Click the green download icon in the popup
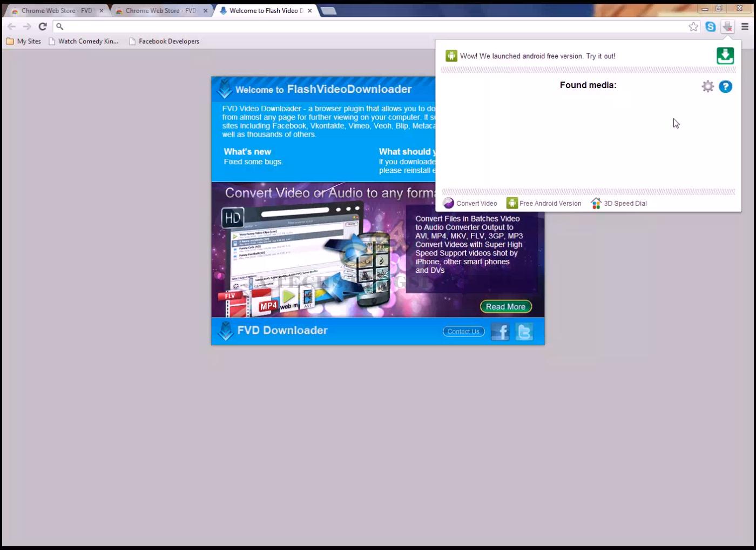The width and height of the screenshot is (756, 550). (x=725, y=56)
